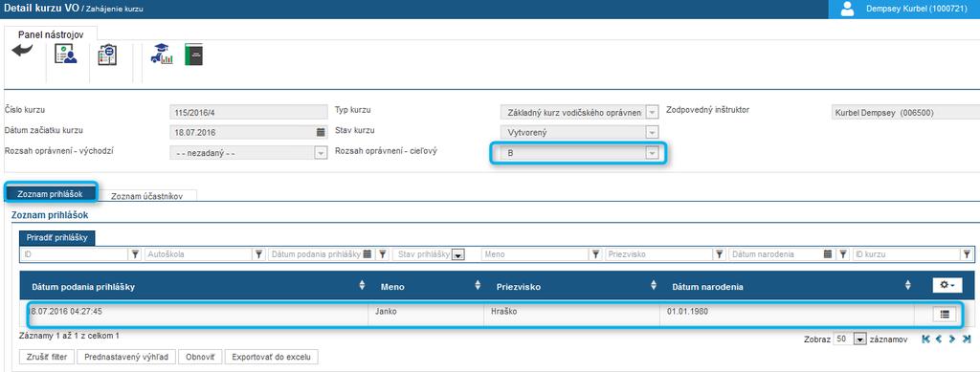980x372 pixels.
Task: Click filter funnel icon for Meno field
Action: click(x=596, y=254)
